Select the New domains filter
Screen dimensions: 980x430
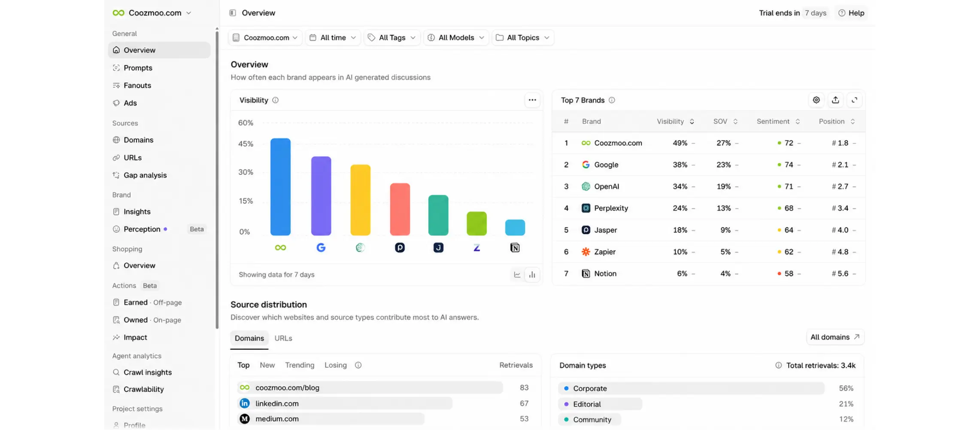[x=267, y=365]
